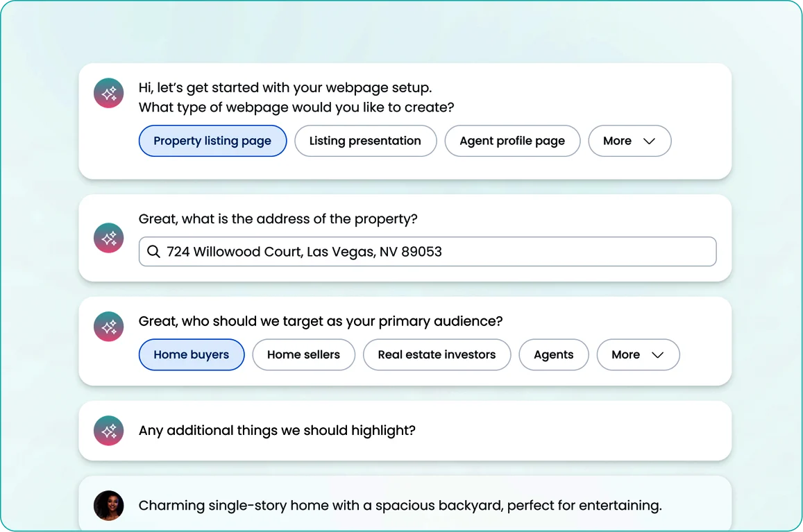This screenshot has width=803, height=532.
Task: Click the chevron arrow in webpage type More button
Action: click(x=650, y=141)
